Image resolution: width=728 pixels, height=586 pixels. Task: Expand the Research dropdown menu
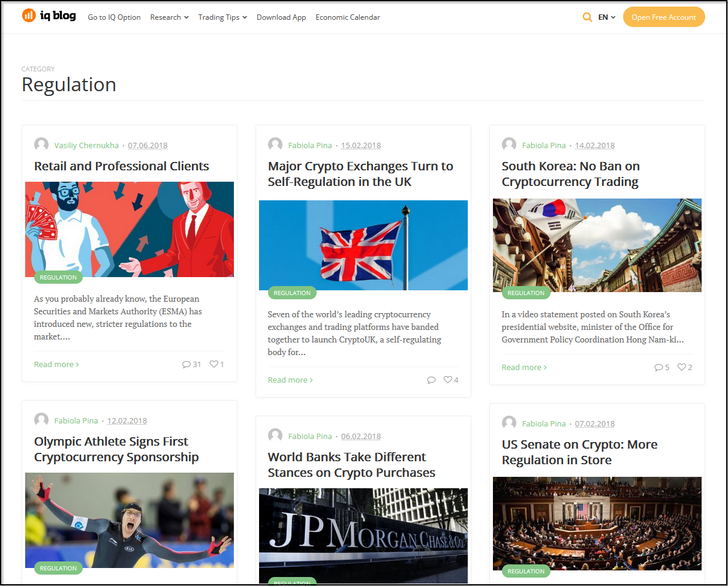pos(169,17)
